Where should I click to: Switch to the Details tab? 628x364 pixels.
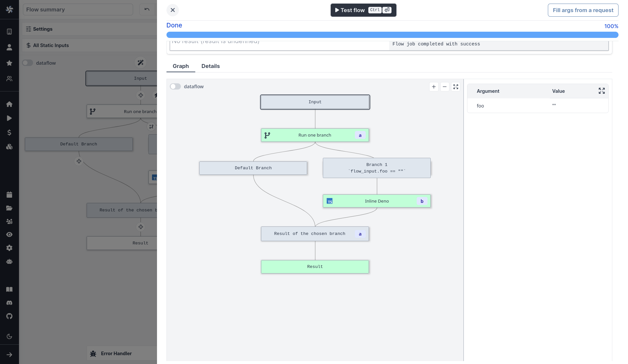click(210, 66)
